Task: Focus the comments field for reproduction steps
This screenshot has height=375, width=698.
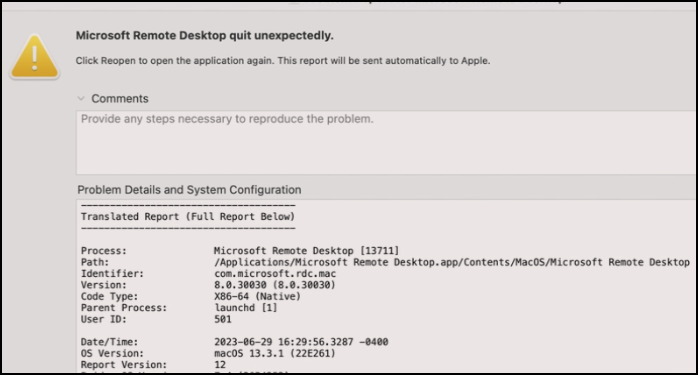Action: pos(386,143)
